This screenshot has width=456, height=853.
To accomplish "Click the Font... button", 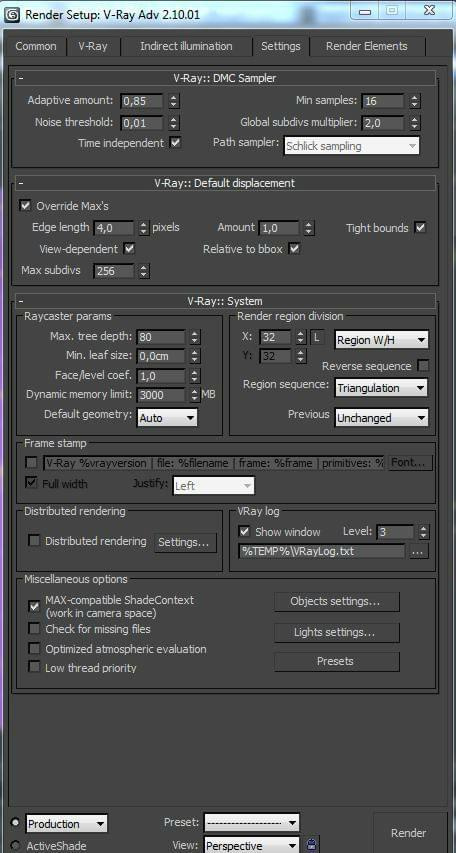I will [410, 462].
